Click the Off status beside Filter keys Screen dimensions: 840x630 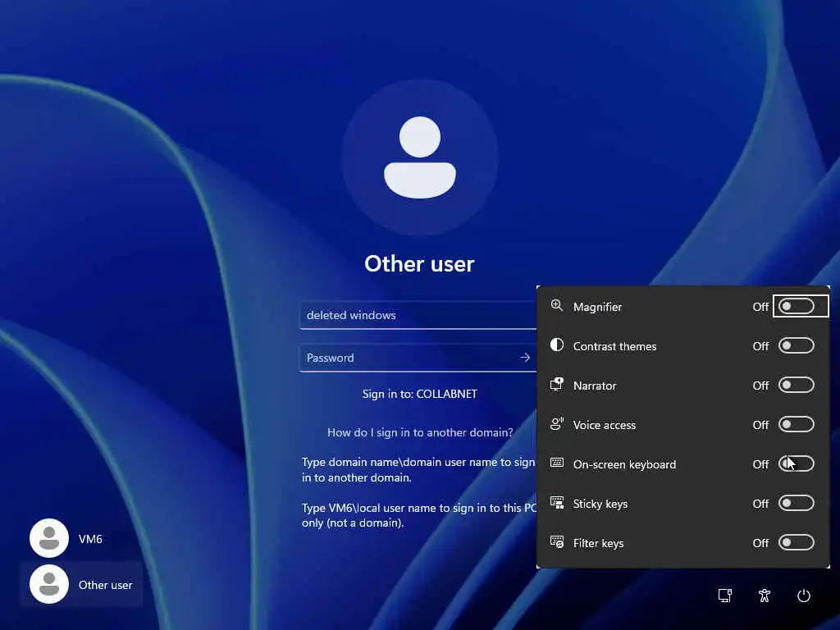point(760,543)
